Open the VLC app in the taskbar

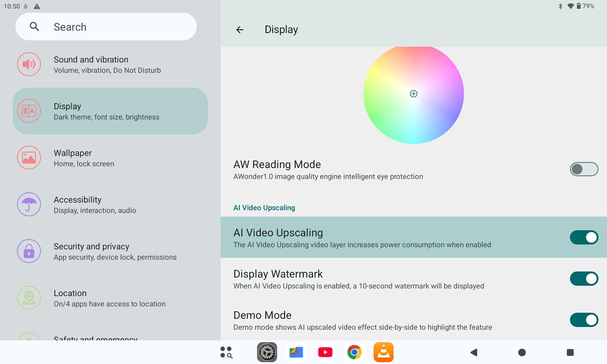tap(383, 352)
